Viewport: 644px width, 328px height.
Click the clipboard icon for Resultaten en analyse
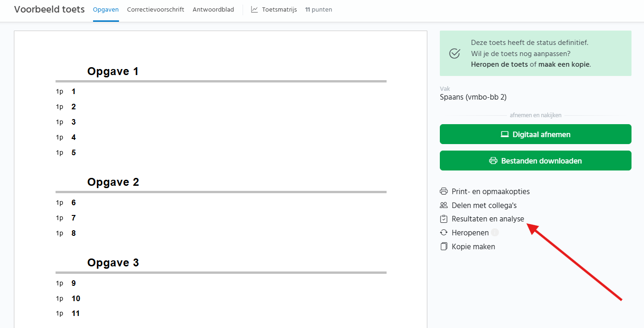point(444,219)
